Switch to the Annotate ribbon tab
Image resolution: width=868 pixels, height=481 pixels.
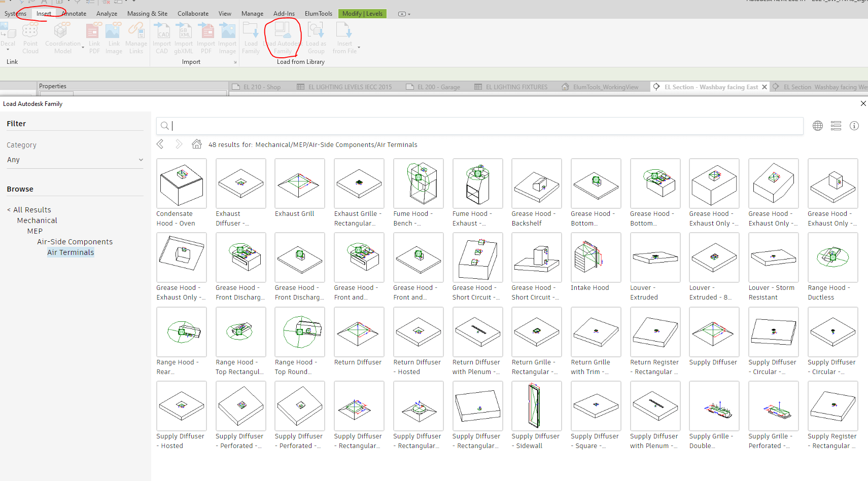point(74,14)
